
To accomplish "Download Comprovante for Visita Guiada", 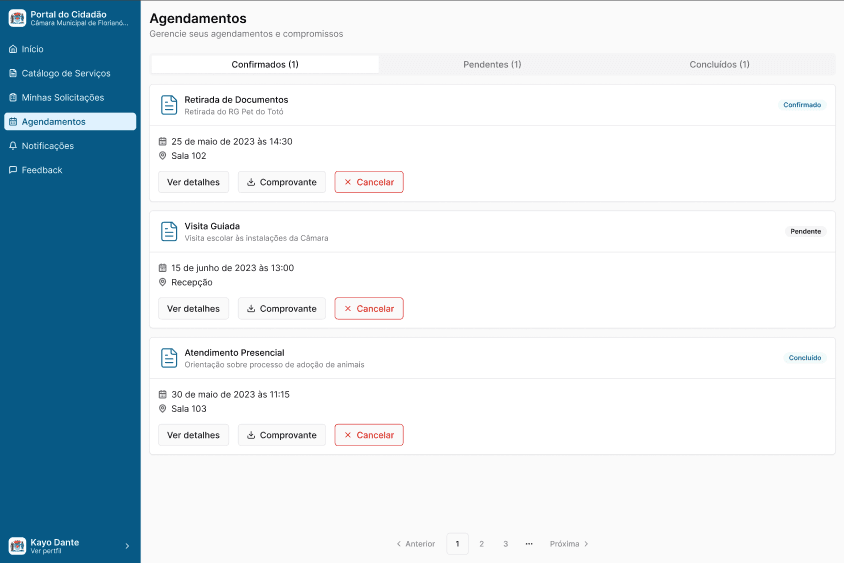I will 282,308.
